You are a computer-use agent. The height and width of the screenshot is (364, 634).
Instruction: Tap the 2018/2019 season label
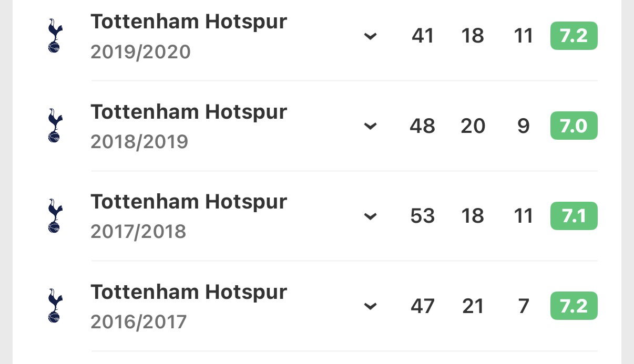coord(139,142)
